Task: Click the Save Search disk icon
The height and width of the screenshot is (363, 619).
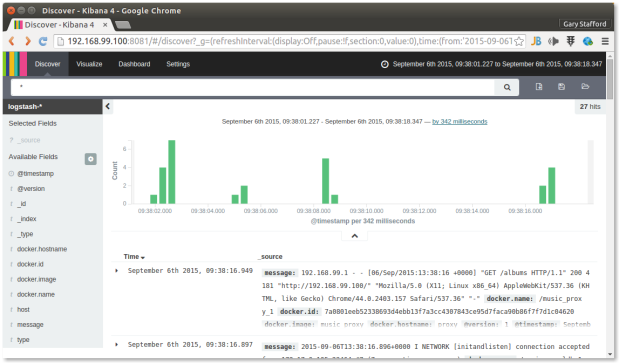Action: (561, 87)
